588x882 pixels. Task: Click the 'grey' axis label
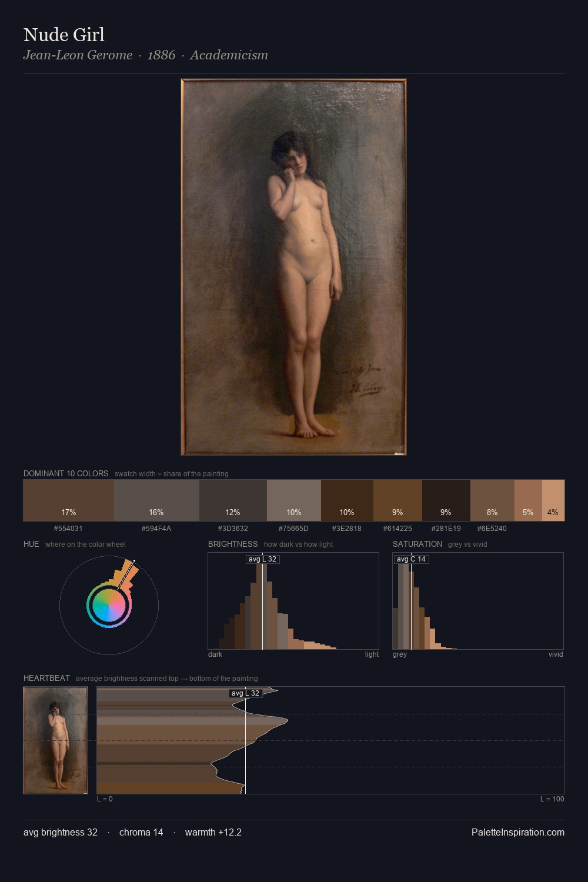400,654
